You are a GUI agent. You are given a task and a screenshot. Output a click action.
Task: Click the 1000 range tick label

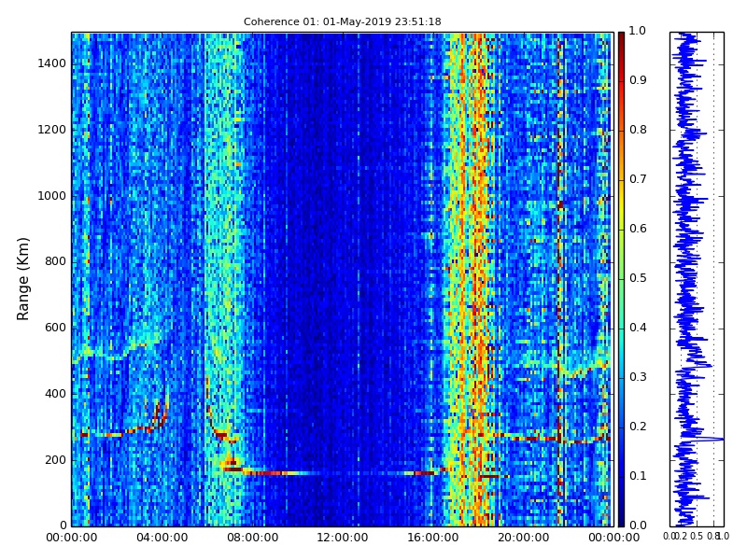pyautogui.click(x=52, y=196)
